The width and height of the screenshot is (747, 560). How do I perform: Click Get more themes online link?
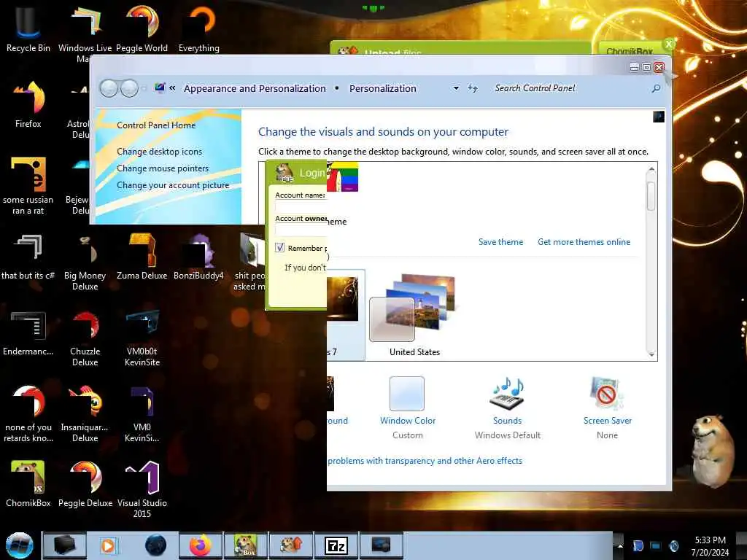pos(584,242)
